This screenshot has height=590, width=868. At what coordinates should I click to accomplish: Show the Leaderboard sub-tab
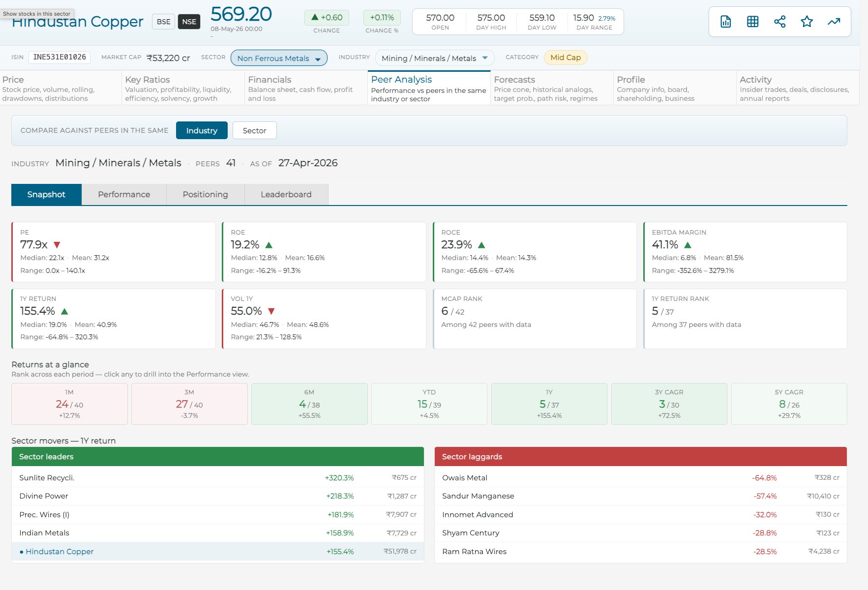(286, 195)
